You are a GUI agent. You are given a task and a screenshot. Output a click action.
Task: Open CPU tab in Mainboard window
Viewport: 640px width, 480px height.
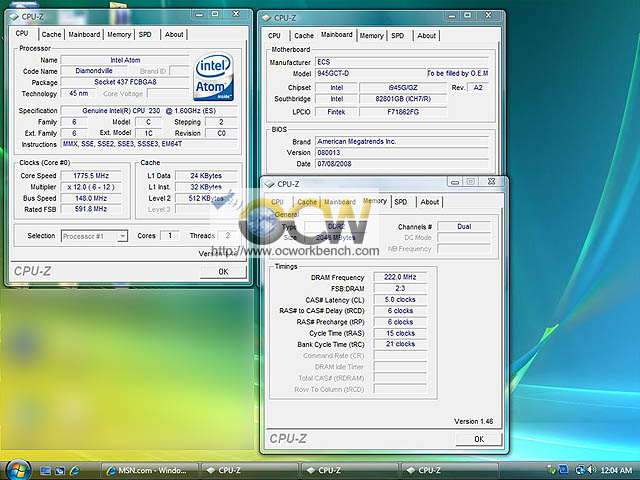tap(274, 36)
